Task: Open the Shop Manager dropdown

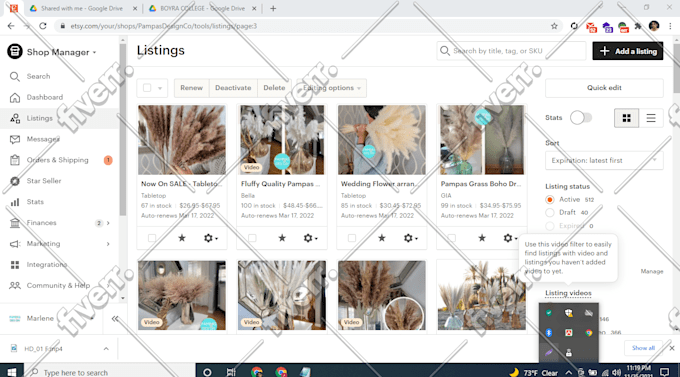Action: 61,52
